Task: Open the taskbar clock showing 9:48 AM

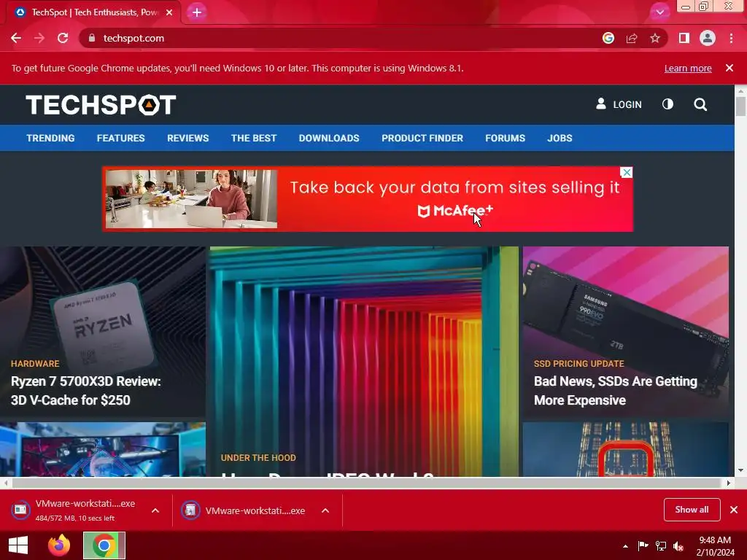Action: click(x=715, y=546)
